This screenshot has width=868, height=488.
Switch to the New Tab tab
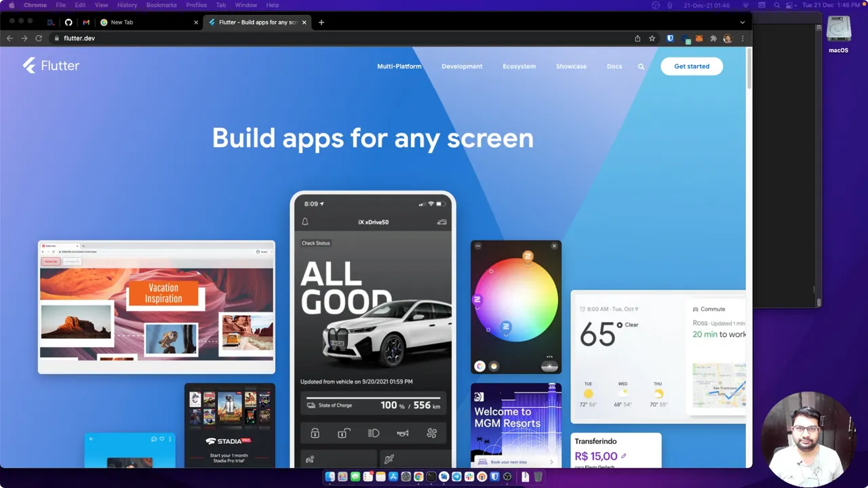click(x=149, y=22)
